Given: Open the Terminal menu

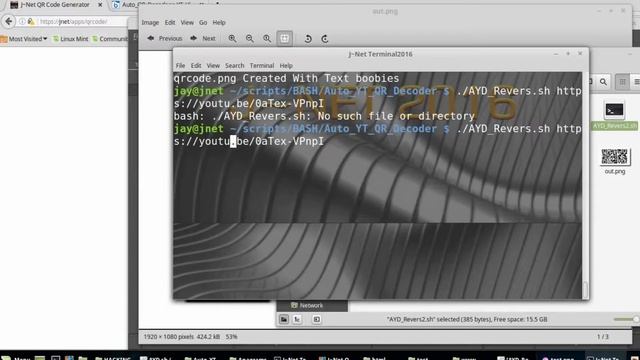Looking at the screenshot, I should click(x=262, y=65).
